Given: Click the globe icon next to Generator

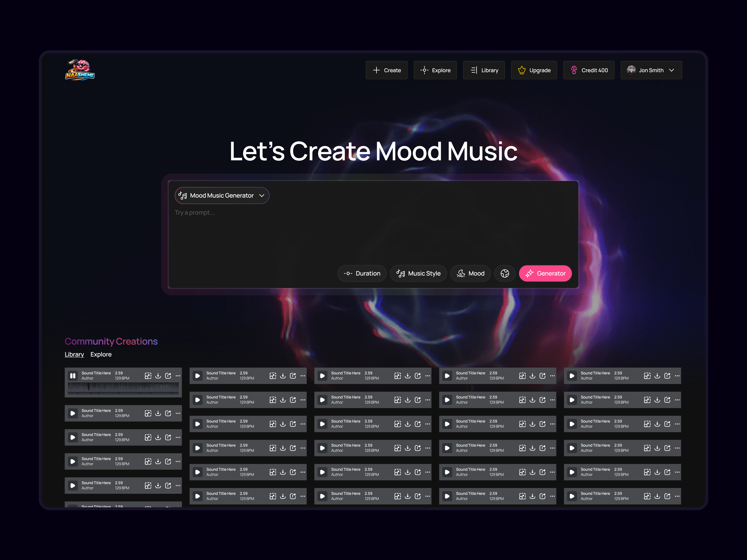Looking at the screenshot, I should (505, 273).
